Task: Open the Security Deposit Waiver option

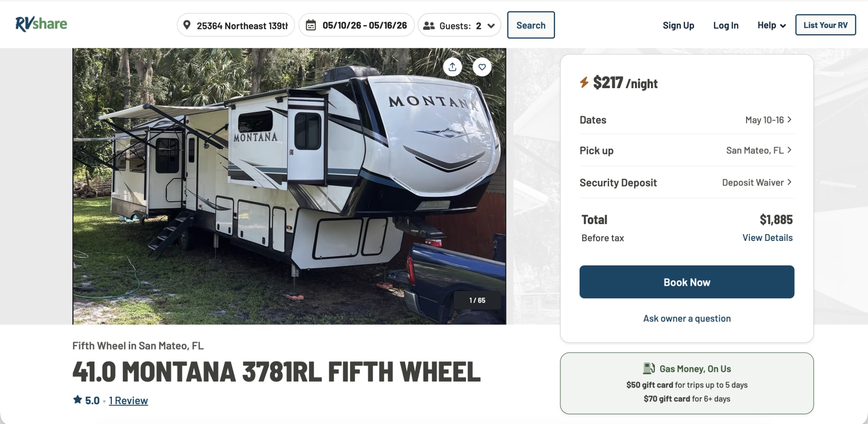Action: (x=756, y=183)
